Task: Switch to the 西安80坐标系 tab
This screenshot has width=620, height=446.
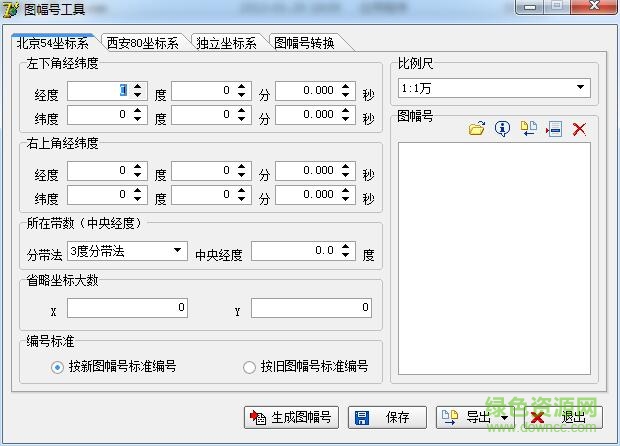Action: coord(142,43)
